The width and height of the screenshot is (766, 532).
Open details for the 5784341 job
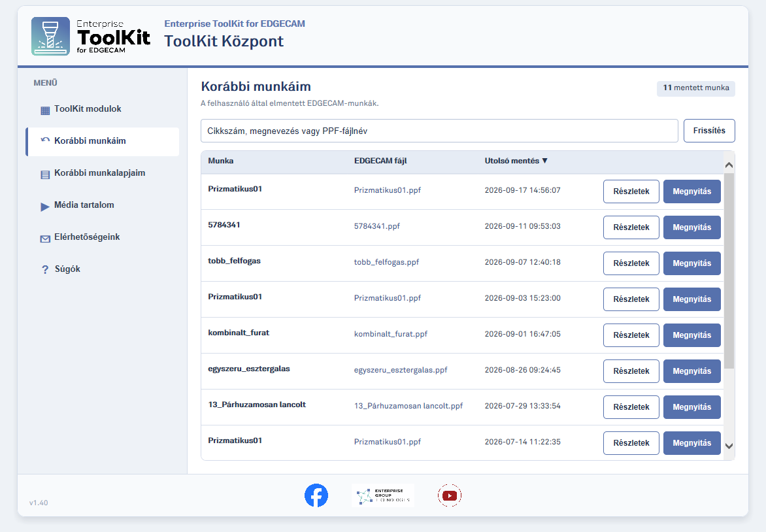(x=631, y=227)
